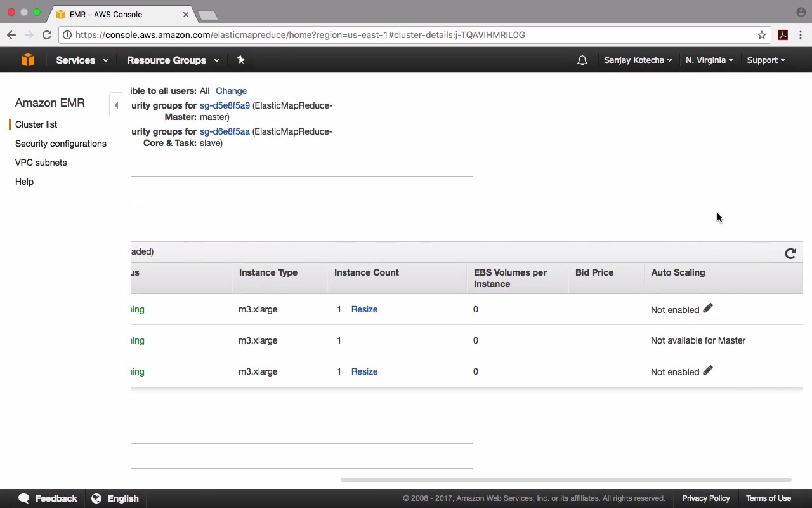Image resolution: width=812 pixels, height=508 pixels.
Task: Click the Instance Count column header
Action: [x=367, y=272]
